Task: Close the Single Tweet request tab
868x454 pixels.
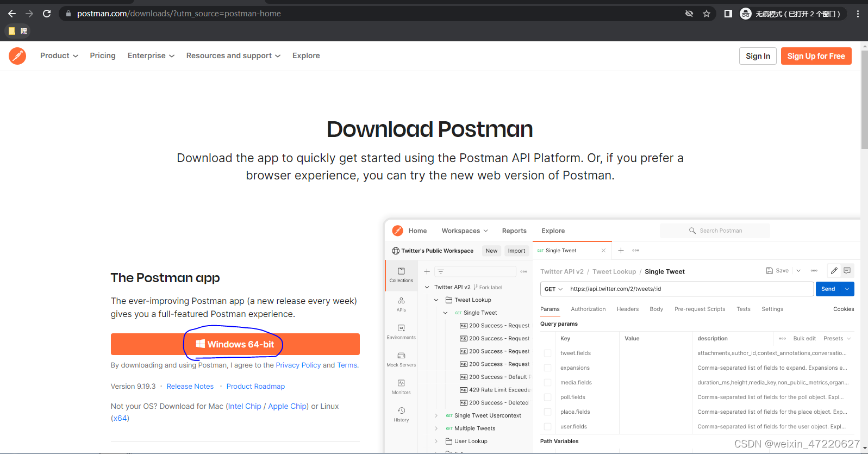Action: coord(603,251)
